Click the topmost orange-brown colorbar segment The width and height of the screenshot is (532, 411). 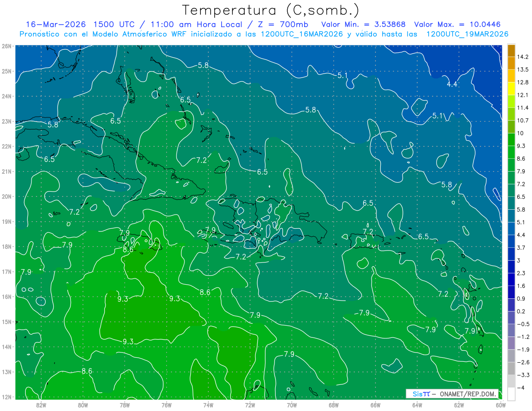(512, 51)
